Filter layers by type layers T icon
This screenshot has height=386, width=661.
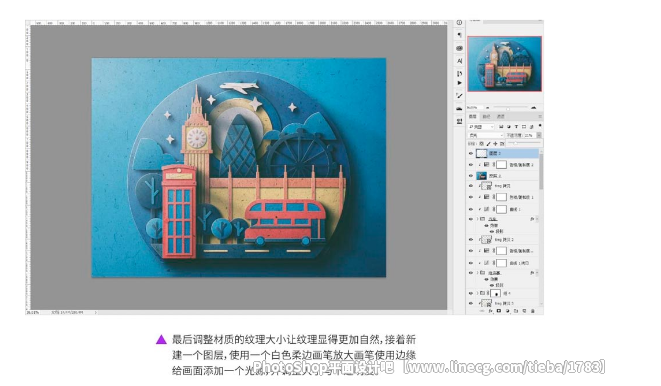516,126
